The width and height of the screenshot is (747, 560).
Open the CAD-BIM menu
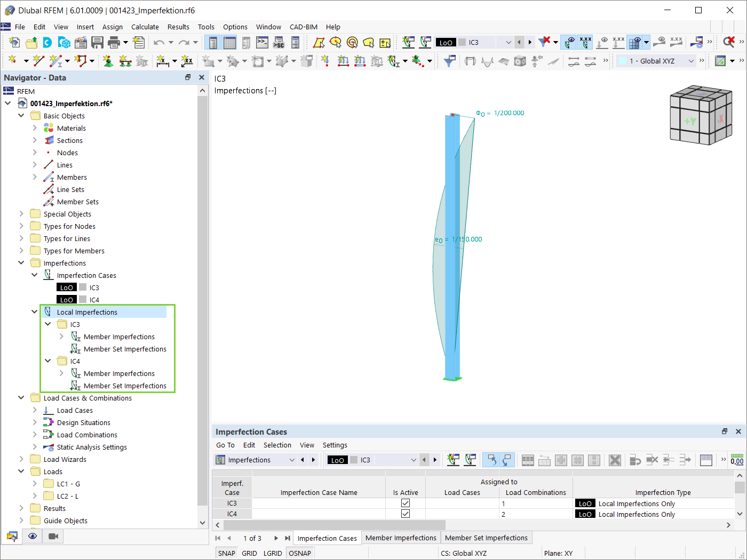(304, 27)
